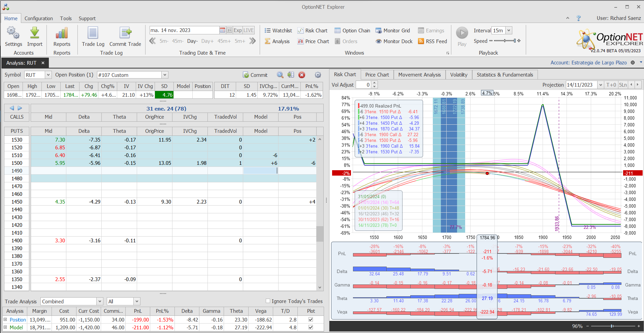Image resolution: width=644 pixels, height=333 pixels.
Task: Adjust the playback Speed slider
Action: [505, 41]
